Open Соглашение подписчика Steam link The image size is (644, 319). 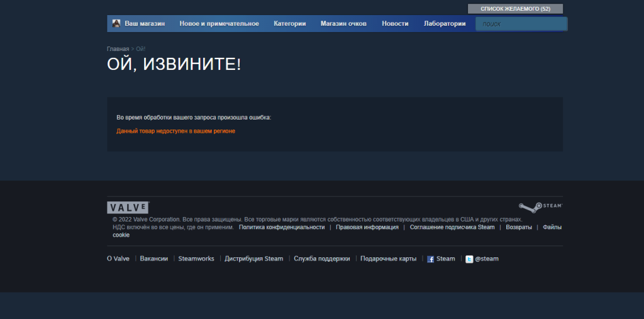(x=452, y=227)
